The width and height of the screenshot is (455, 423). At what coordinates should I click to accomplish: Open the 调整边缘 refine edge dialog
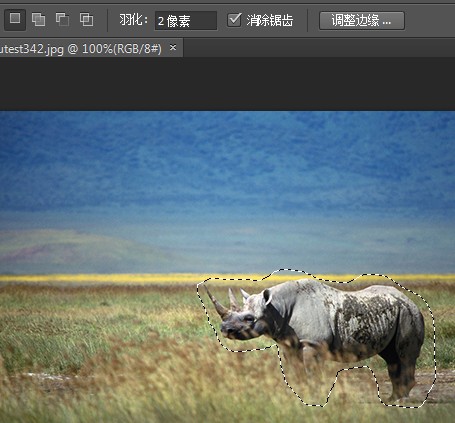point(362,21)
